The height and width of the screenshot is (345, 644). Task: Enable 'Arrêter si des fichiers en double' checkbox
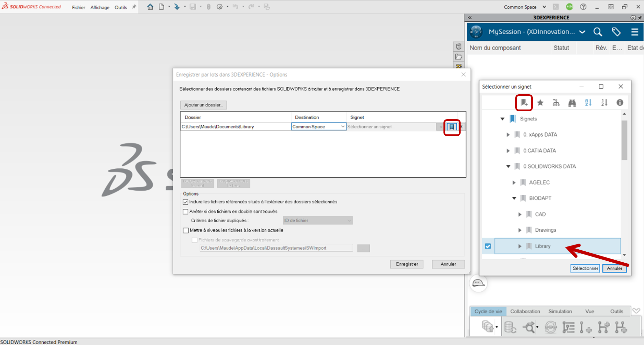click(x=185, y=212)
